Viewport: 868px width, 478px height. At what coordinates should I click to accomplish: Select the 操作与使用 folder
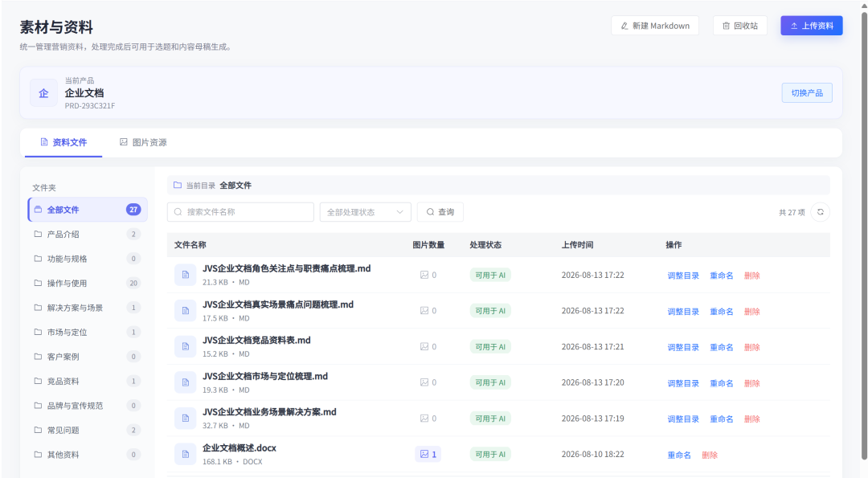tap(88, 284)
